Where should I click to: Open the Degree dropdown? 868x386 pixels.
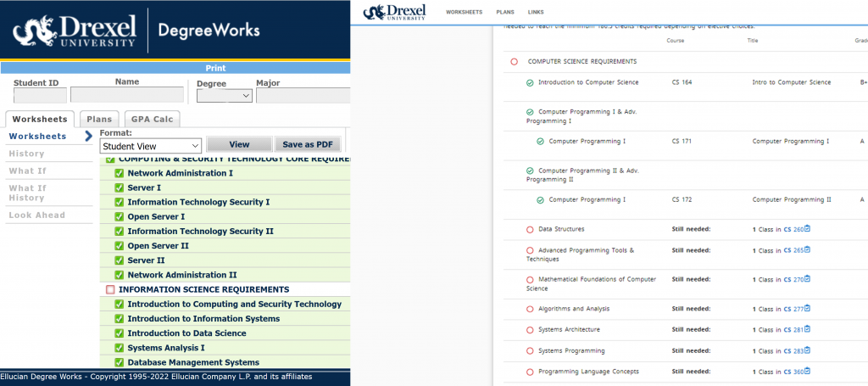point(225,96)
